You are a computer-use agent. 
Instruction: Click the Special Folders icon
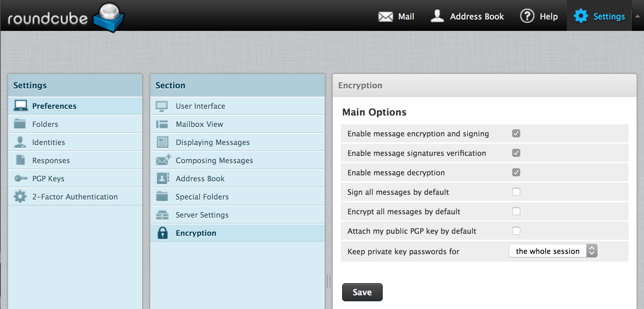[162, 196]
